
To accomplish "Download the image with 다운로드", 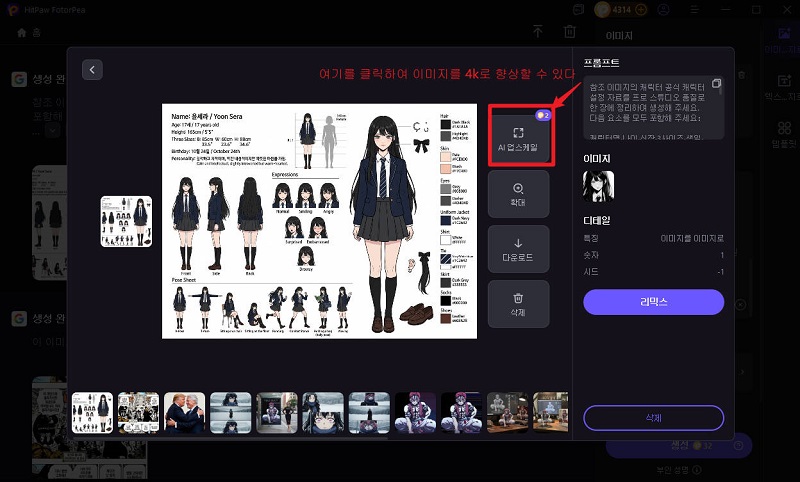I will [x=518, y=249].
